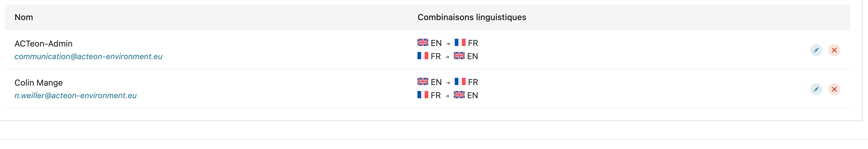Remove Colin Mange using red X icon
The height and width of the screenshot is (149, 868).
pyautogui.click(x=834, y=89)
